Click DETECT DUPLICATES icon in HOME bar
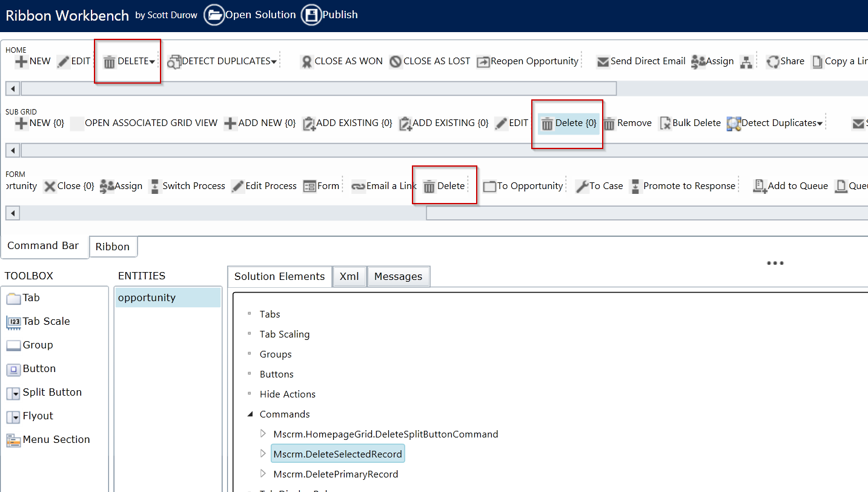The image size is (868, 492). click(174, 61)
